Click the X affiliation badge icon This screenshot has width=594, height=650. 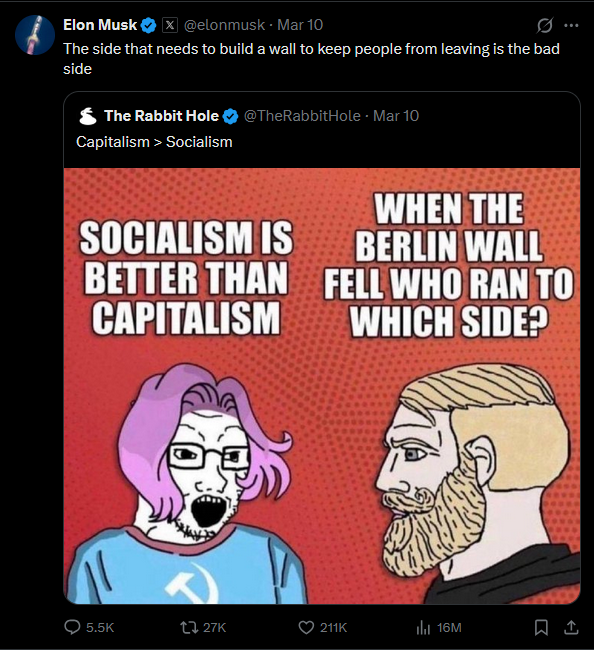pos(170,25)
